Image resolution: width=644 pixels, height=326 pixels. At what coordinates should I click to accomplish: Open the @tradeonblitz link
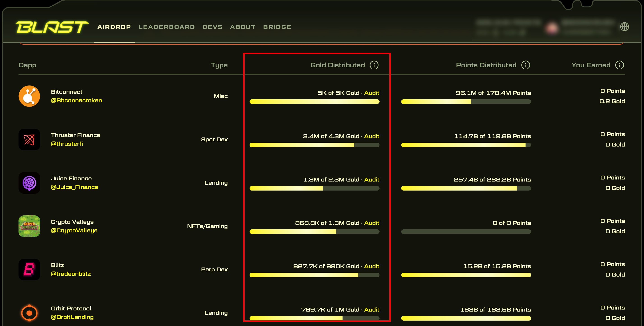click(71, 274)
